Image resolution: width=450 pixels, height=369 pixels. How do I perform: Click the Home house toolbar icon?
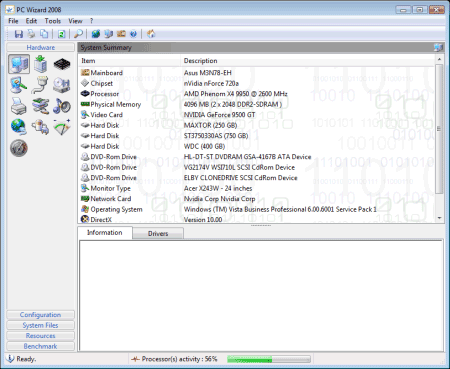151,34
